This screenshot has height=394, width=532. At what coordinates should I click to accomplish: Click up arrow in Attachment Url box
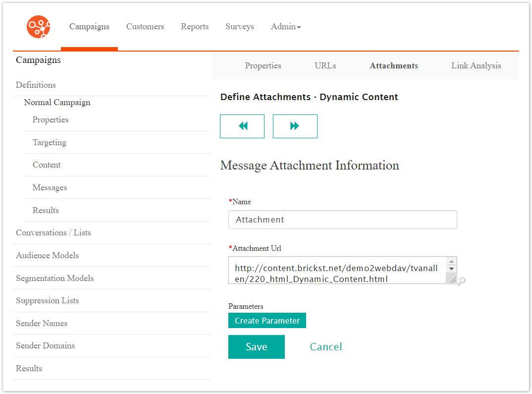pos(451,261)
